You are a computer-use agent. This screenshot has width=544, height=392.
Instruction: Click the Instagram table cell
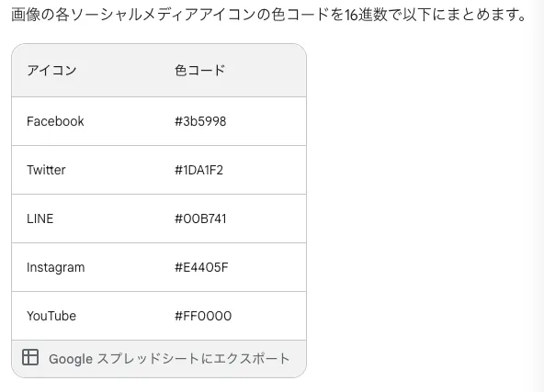point(55,267)
